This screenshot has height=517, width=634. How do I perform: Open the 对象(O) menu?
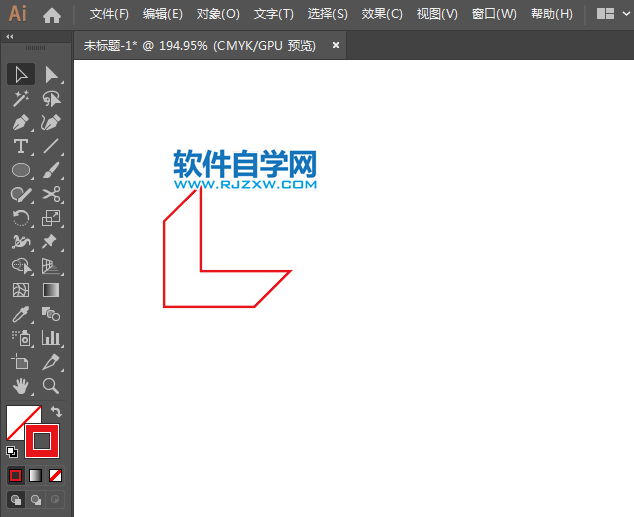tap(218, 14)
